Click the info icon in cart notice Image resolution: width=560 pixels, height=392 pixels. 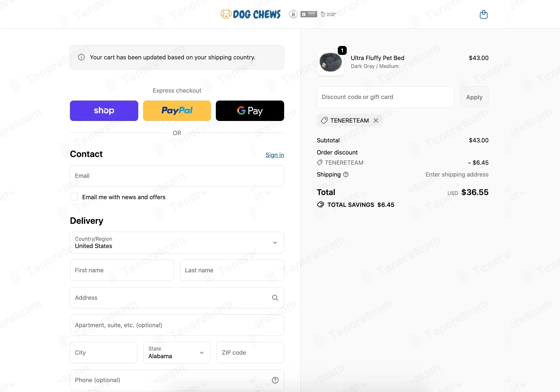click(81, 57)
